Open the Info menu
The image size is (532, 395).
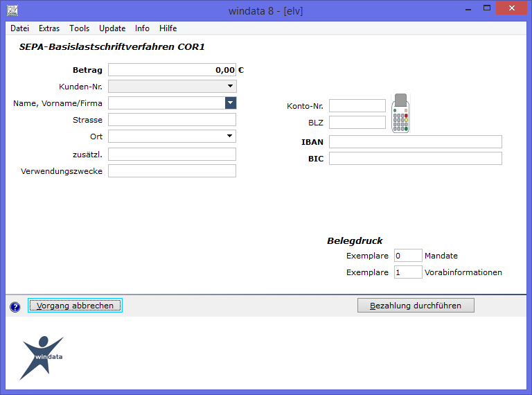(142, 28)
